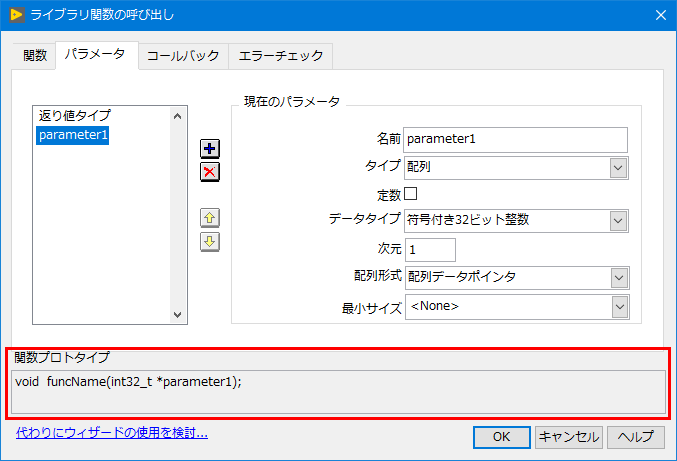Click the blue plus add parameter icon
Screen dimensions: 677x461
[210, 149]
